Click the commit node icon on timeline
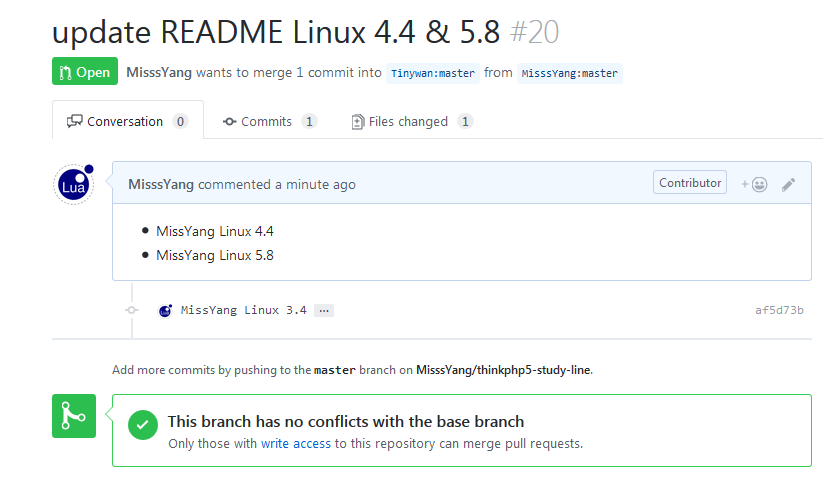Image resolution: width=823 pixels, height=477 pixels. [132, 310]
